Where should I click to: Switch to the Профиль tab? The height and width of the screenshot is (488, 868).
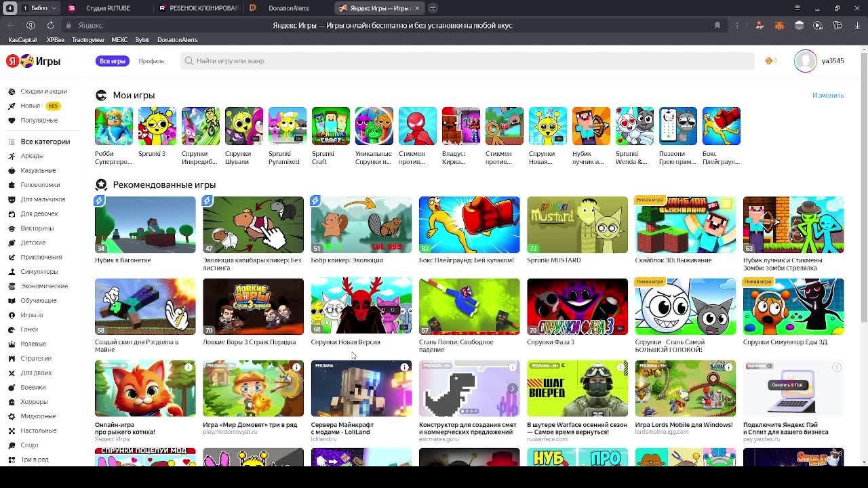[x=151, y=61]
